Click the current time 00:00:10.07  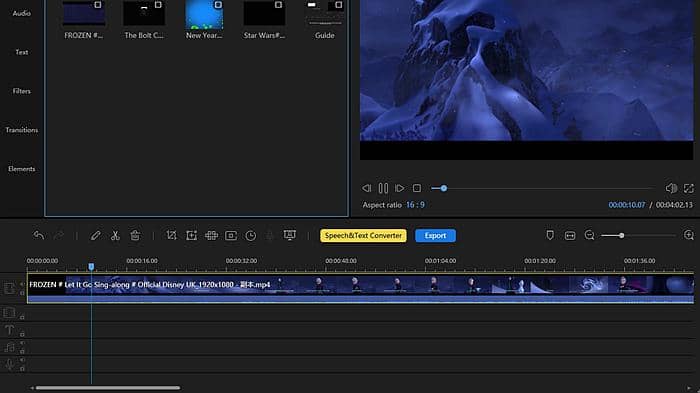[x=627, y=205]
